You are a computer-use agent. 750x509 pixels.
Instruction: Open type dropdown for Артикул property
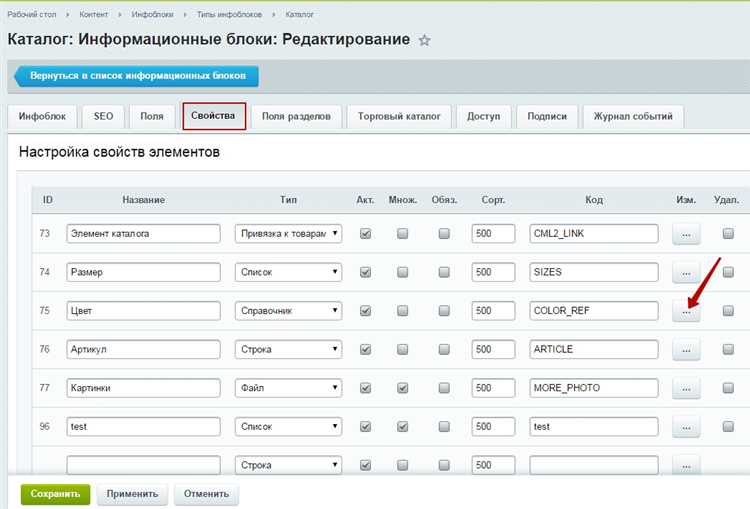[x=288, y=349]
